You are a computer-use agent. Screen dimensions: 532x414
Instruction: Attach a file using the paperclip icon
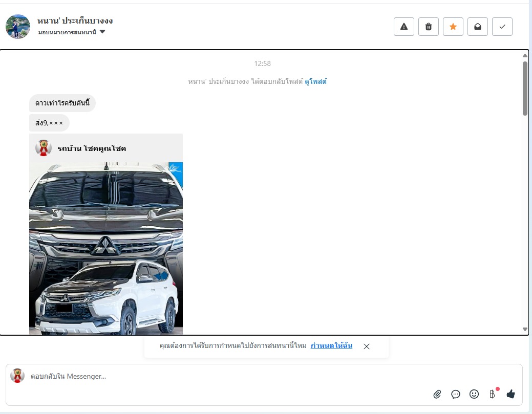pos(437,394)
